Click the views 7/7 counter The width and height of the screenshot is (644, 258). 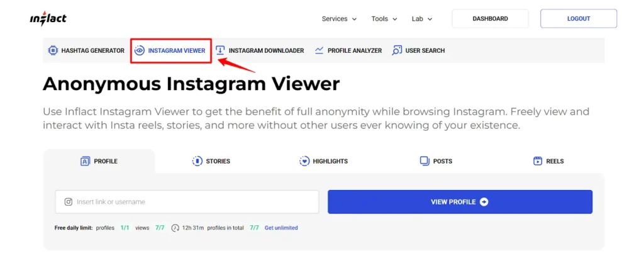pos(150,228)
